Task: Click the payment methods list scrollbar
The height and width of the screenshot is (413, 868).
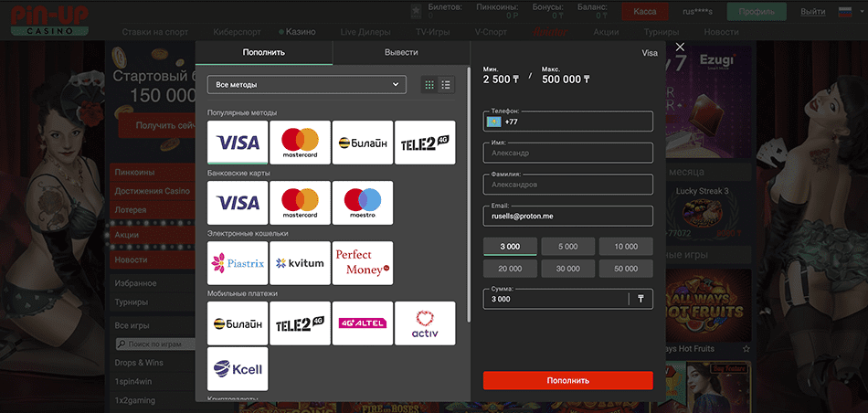Action: [x=469, y=194]
